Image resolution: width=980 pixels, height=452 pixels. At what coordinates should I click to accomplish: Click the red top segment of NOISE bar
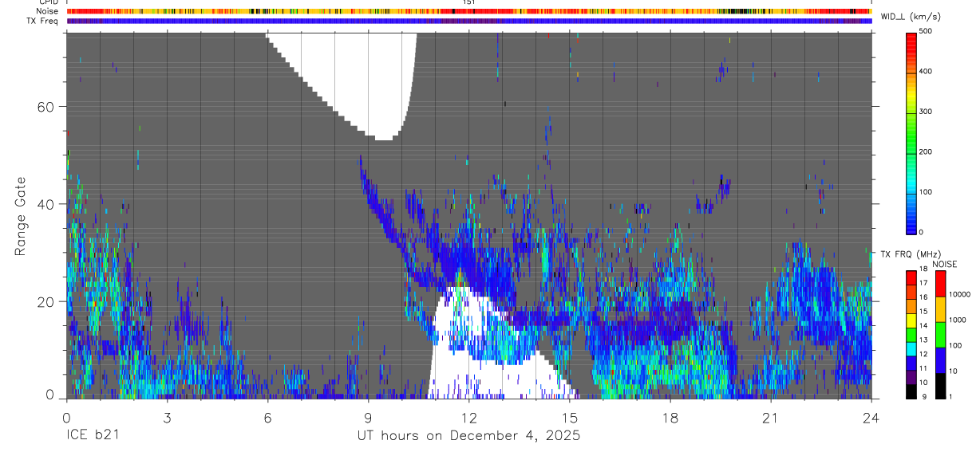coord(940,284)
